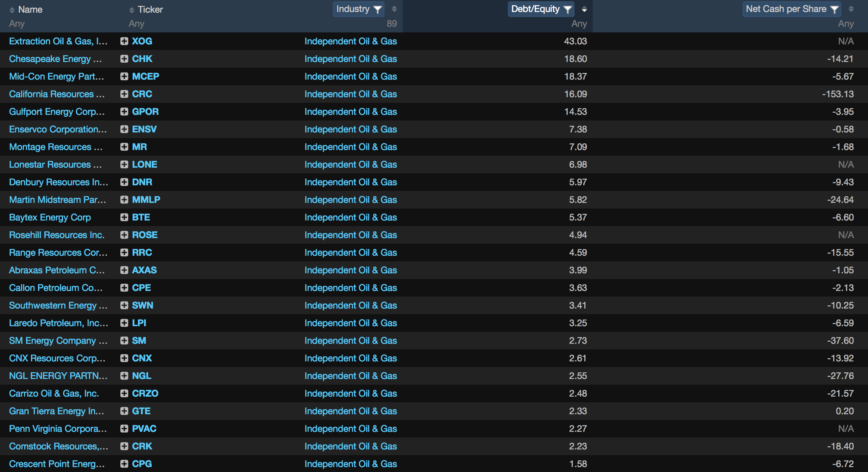Expand the CNX ticker plus icon
This screenshot has width=868, height=472.
coord(124,358)
